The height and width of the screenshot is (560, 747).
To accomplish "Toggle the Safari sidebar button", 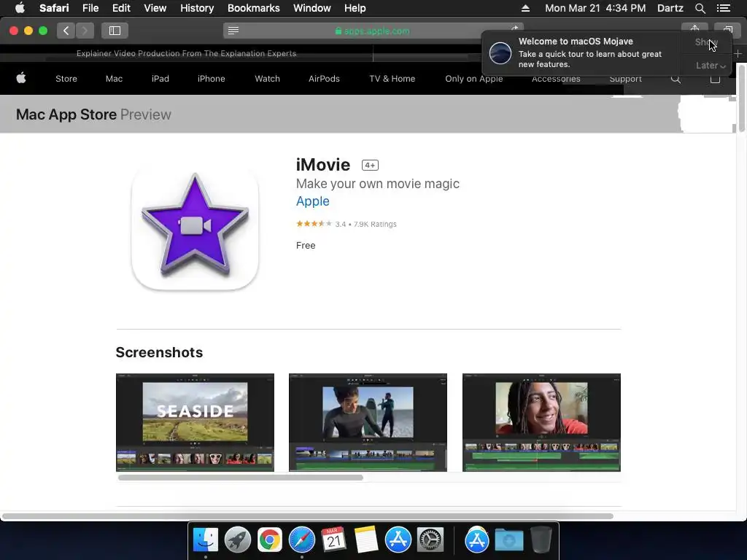I will (115, 31).
